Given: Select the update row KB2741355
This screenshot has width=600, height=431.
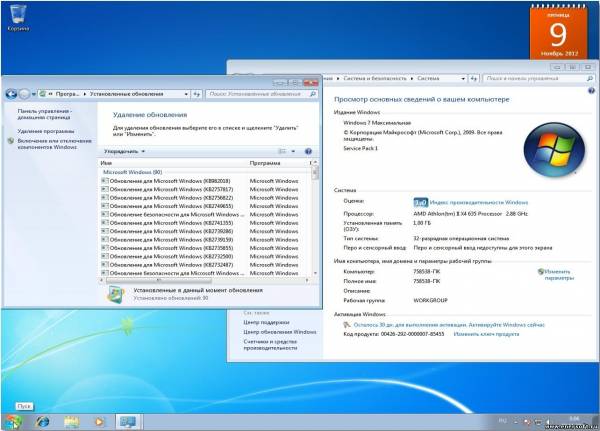Looking at the screenshot, I should coord(204,223).
